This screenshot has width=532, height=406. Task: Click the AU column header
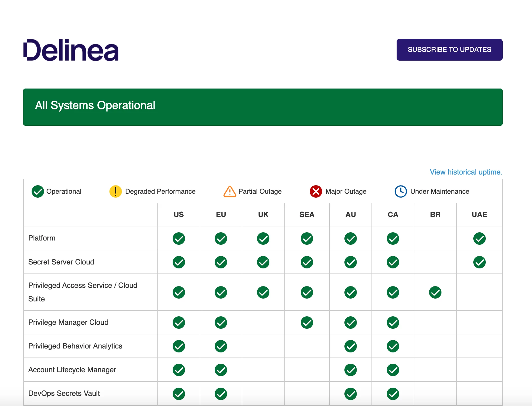[351, 215]
